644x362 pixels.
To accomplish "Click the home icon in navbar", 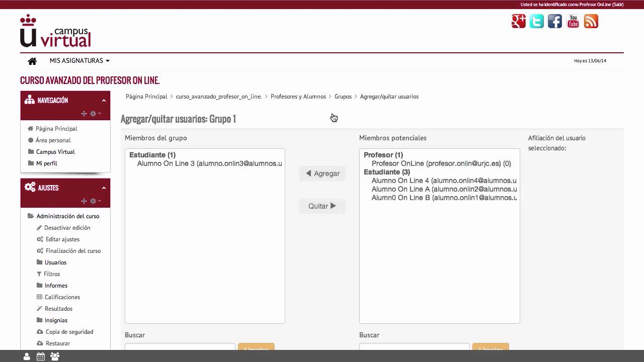I will (32, 61).
